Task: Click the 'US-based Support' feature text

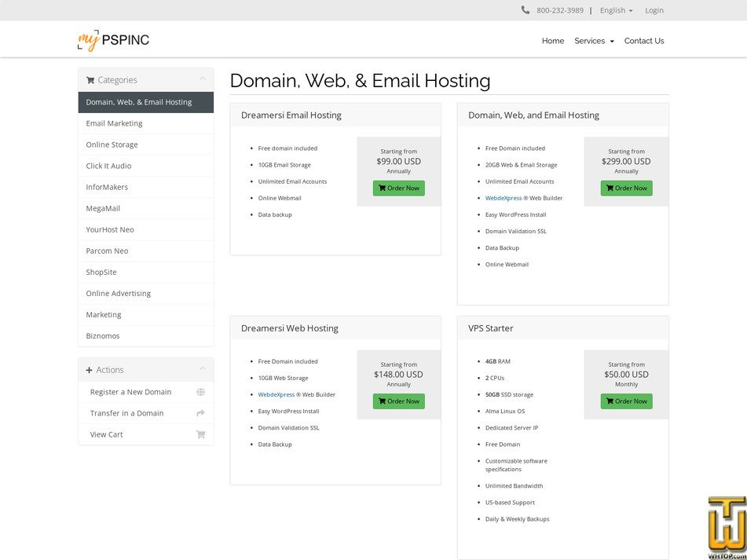Action: (x=511, y=503)
